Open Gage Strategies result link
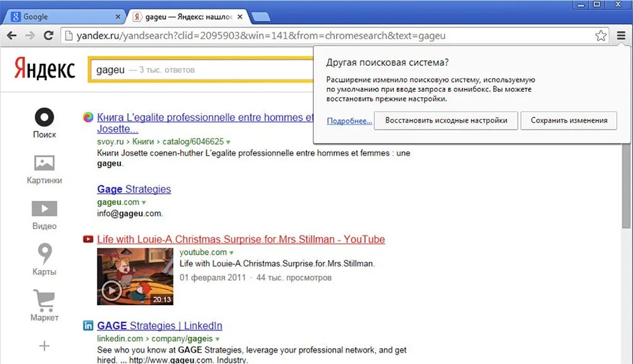This screenshot has height=364, width=633. 134,189
